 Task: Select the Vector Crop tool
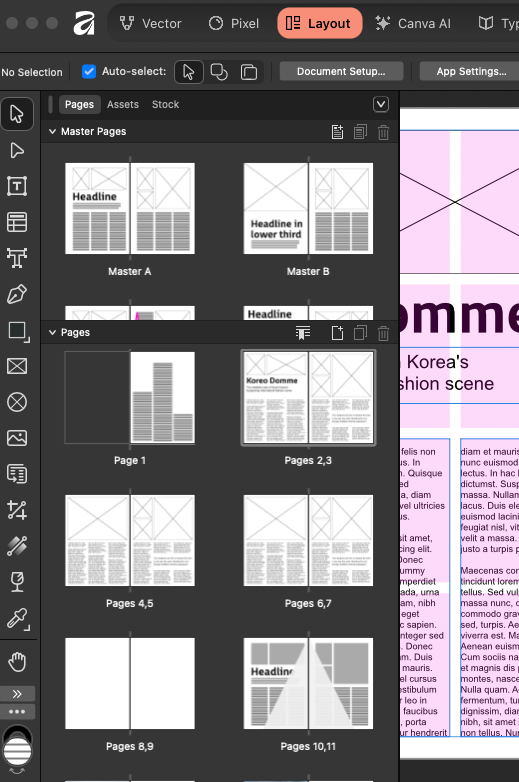[17, 510]
